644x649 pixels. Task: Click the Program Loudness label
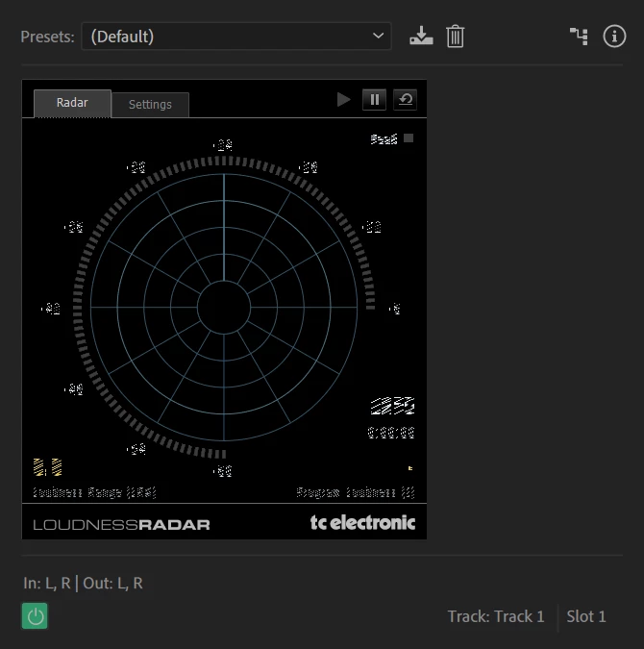pyautogui.click(x=356, y=492)
